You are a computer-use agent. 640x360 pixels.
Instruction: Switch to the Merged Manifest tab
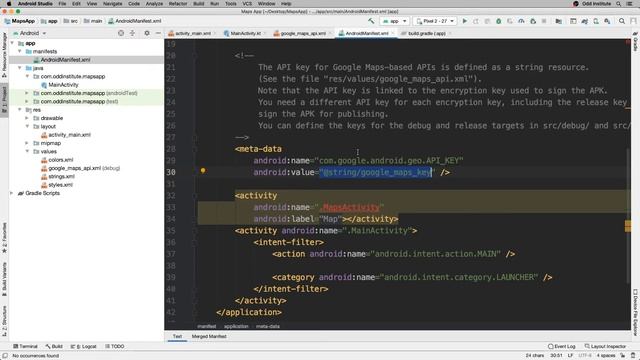click(x=209, y=336)
